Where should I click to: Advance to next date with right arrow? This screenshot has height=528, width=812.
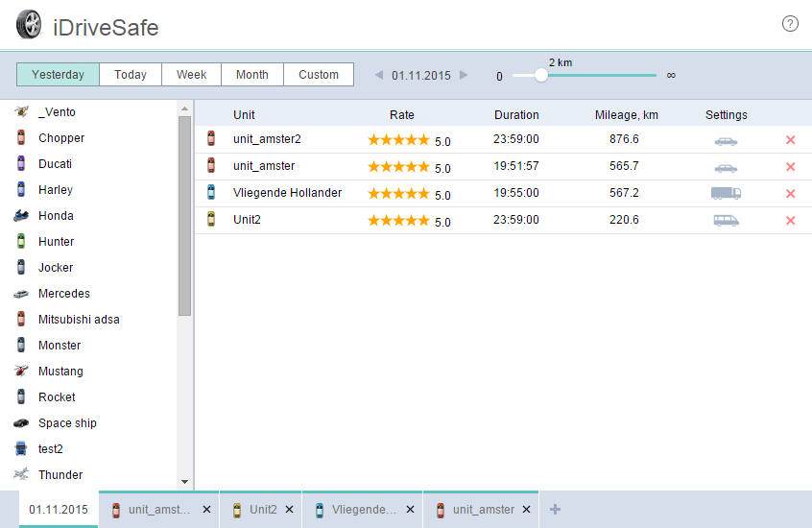(x=465, y=75)
